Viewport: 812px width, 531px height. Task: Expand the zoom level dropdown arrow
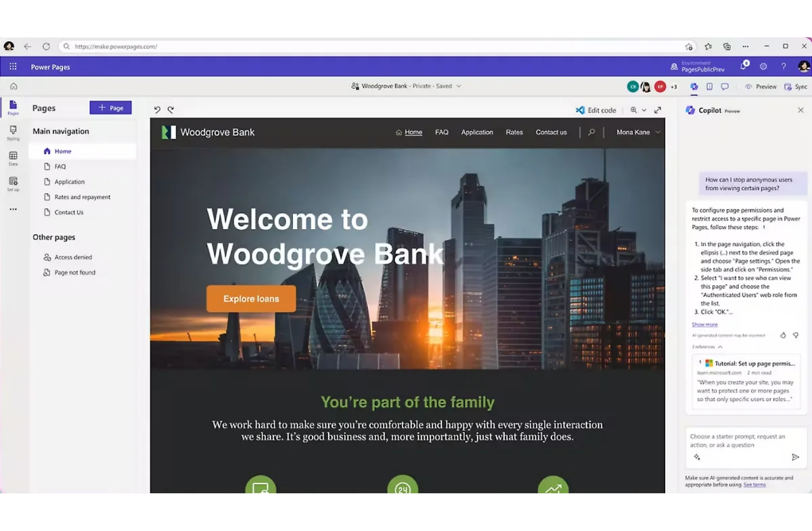tap(644, 110)
